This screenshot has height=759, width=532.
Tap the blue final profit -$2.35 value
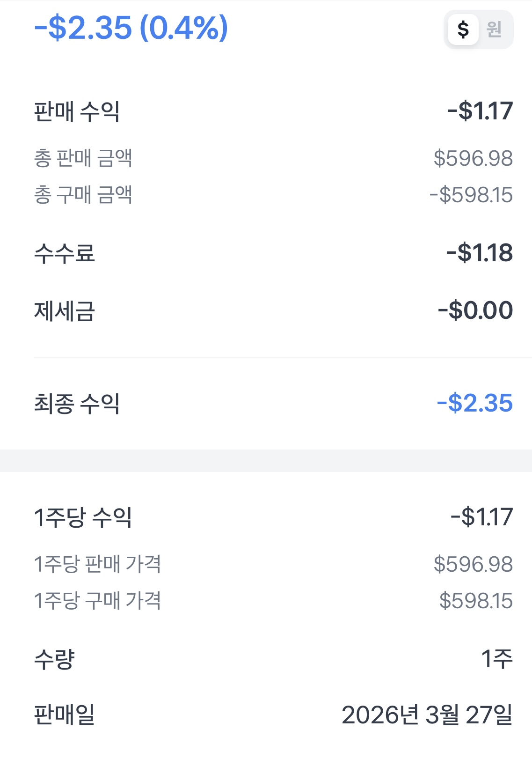pyautogui.click(x=475, y=403)
